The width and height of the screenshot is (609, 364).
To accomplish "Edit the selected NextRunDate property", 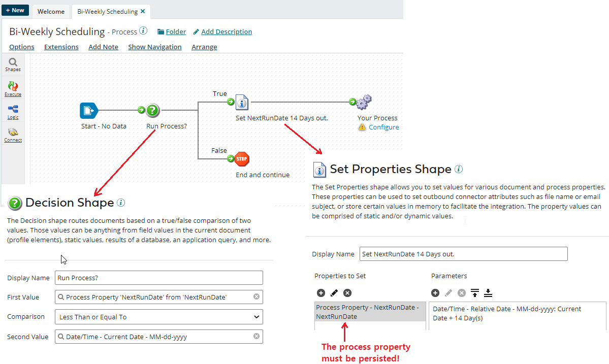I will (333, 293).
